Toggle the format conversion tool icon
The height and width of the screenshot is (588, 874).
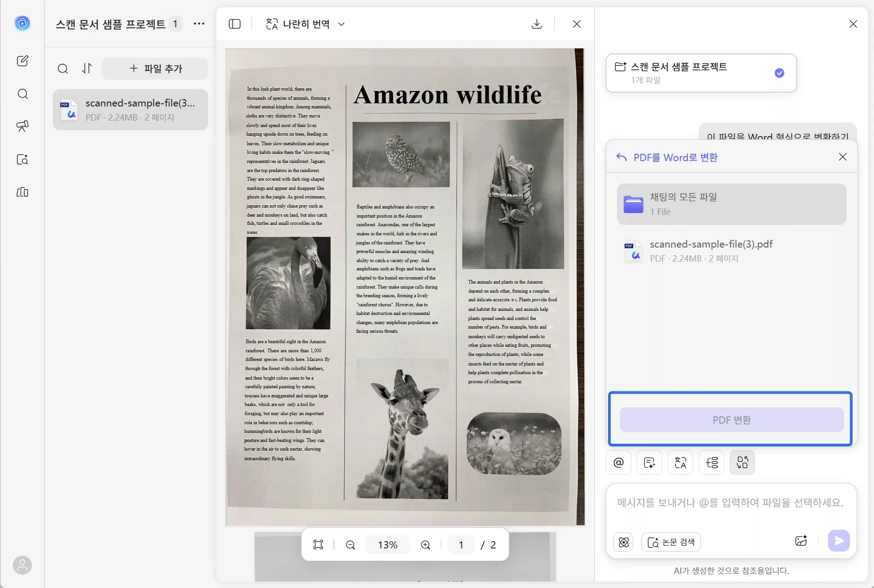point(742,462)
